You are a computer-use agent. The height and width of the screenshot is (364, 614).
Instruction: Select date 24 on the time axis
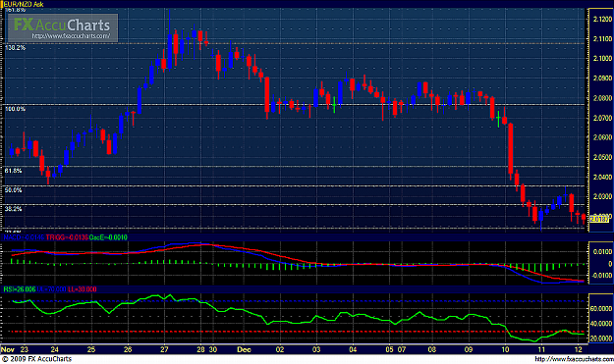pos(54,349)
